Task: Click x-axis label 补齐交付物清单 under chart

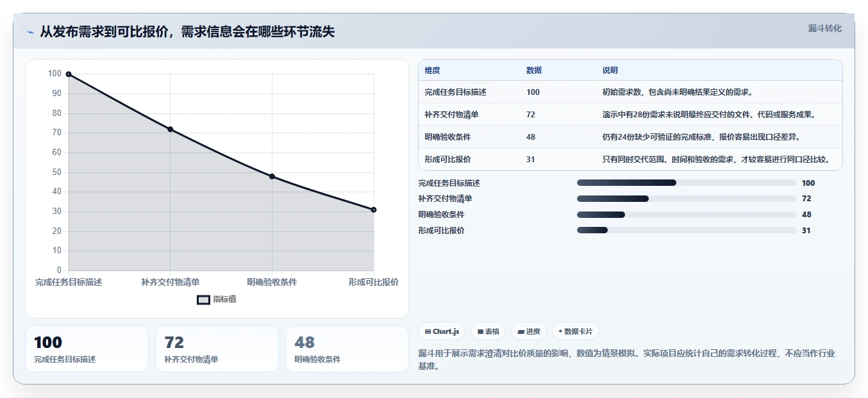Action: [171, 282]
